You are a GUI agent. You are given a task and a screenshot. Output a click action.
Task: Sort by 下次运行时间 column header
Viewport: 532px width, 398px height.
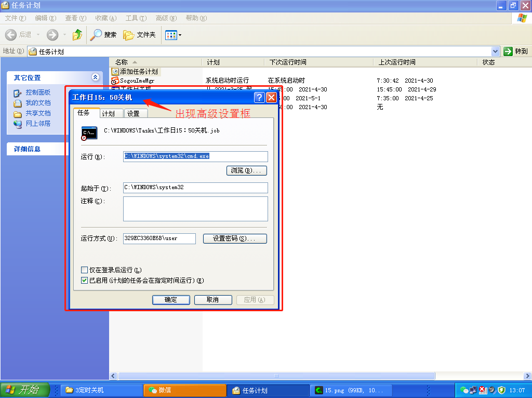(x=319, y=62)
